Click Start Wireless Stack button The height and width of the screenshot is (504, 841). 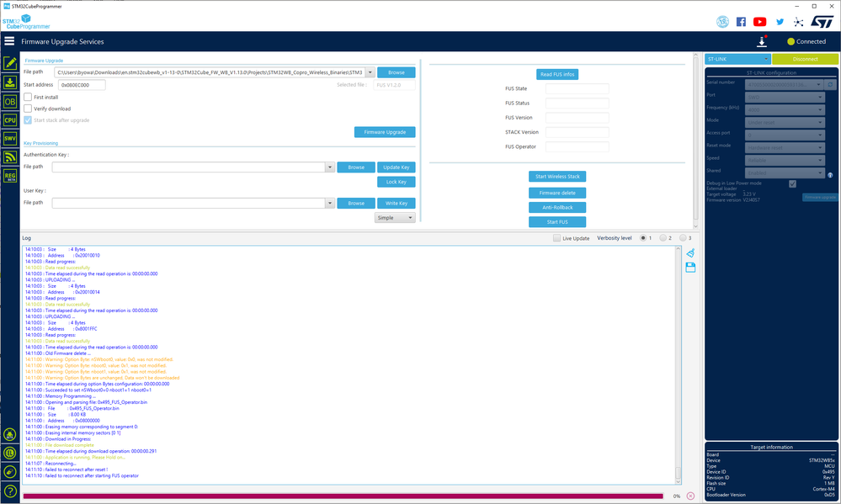click(x=557, y=177)
